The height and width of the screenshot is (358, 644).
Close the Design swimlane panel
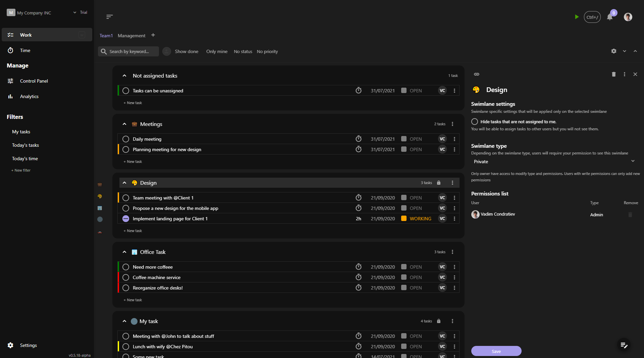[635, 74]
